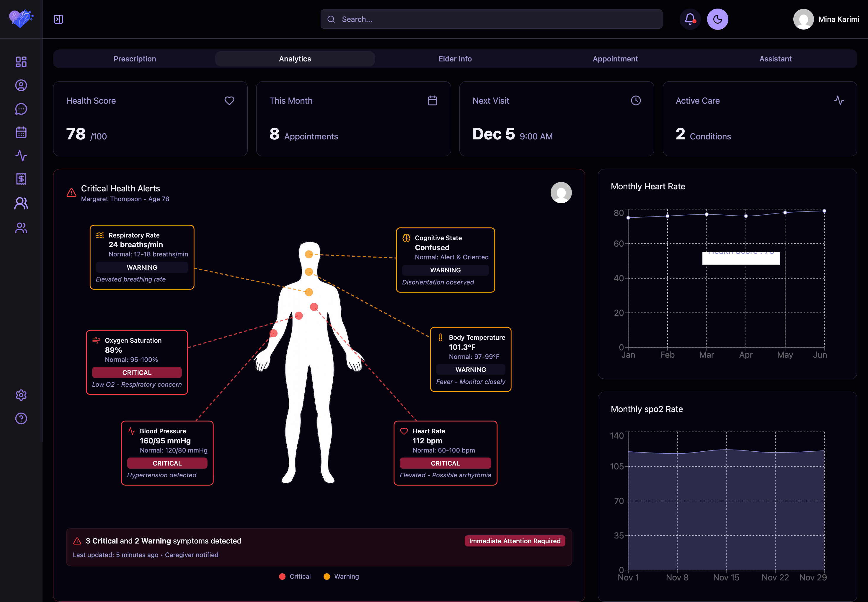Open the lower group users icon in sidebar

[21, 228]
